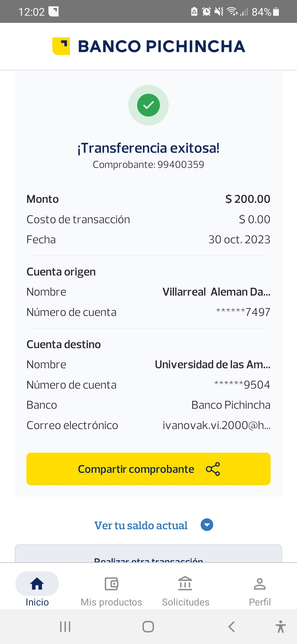Tap the truncated Universidad de las Am... name
The height and width of the screenshot is (644, 297).
pyautogui.click(x=212, y=365)
